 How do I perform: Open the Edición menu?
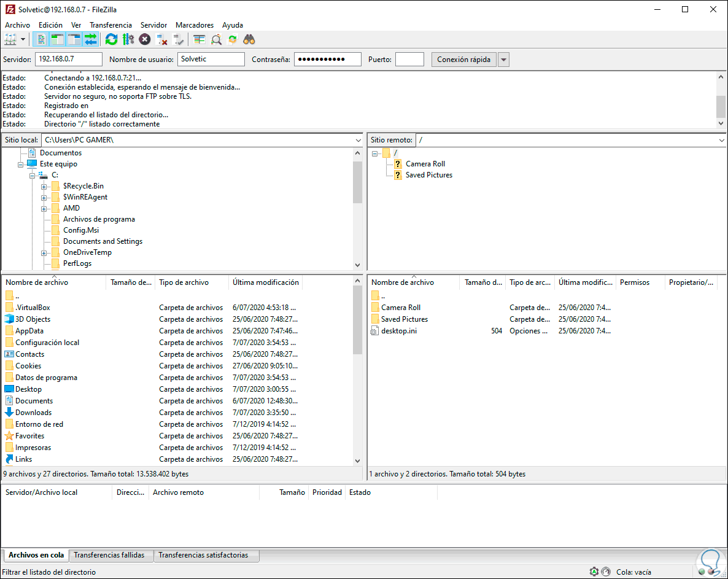click(50, 25)
